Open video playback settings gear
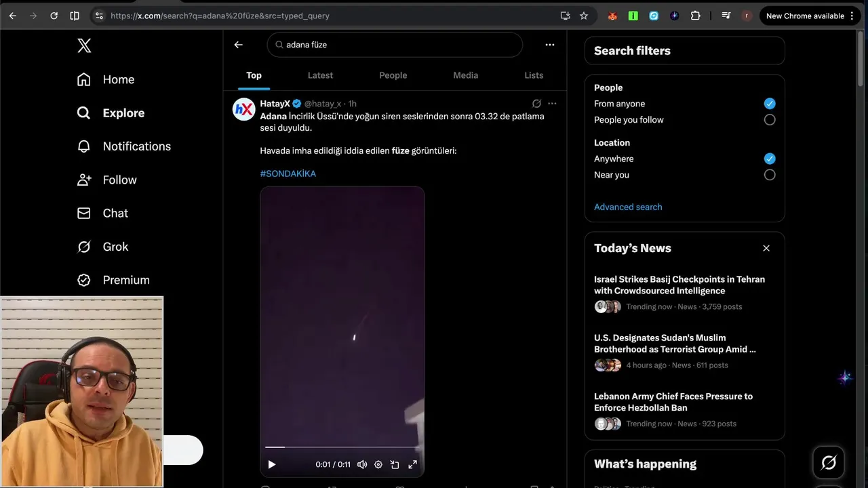Image resolution: width=868 pixels, height=488 pixels. (378, 464)
